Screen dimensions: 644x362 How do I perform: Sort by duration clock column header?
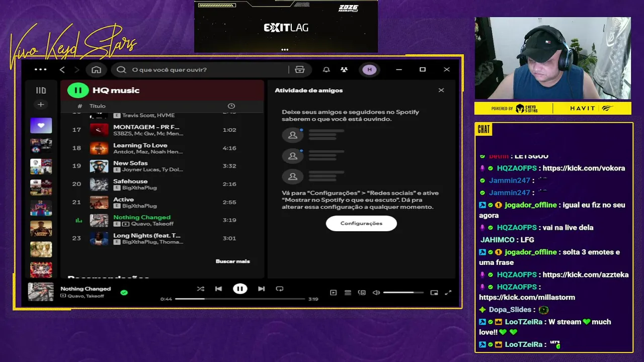[231, 106]
